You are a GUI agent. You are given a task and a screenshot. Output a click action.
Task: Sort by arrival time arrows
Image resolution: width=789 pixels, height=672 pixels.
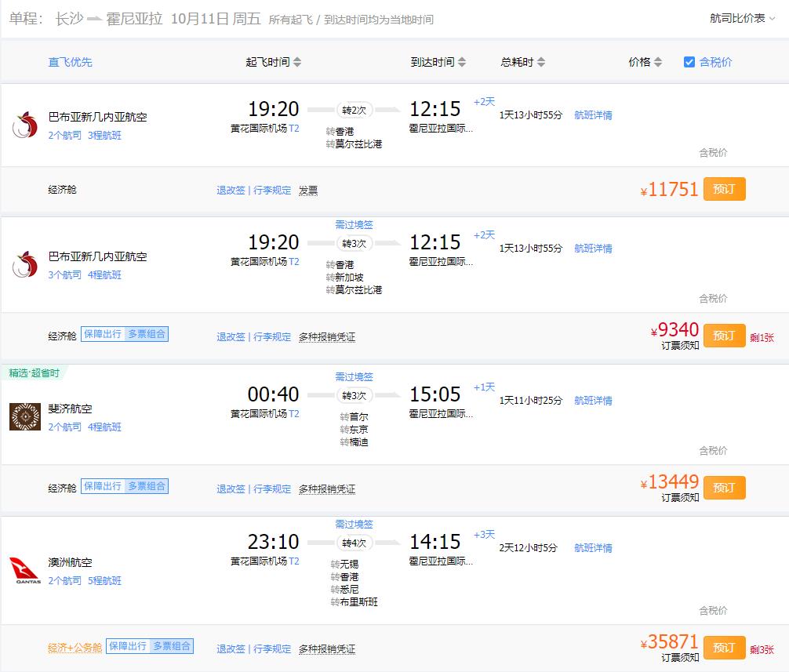[x=462, y=62]
